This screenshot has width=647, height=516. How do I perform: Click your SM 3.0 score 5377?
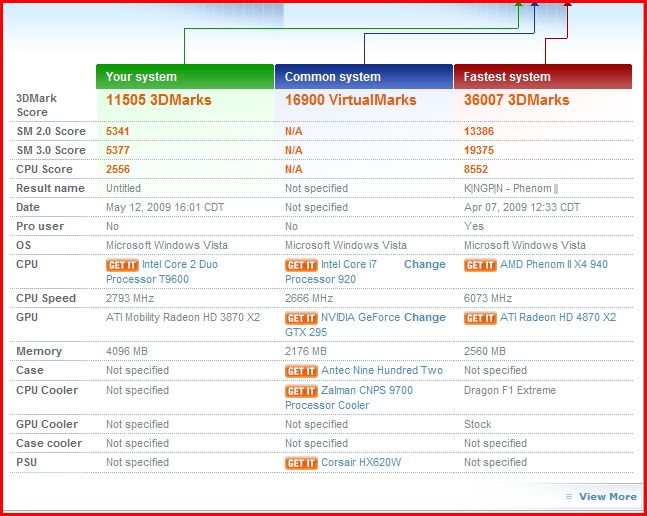[118, 150]
